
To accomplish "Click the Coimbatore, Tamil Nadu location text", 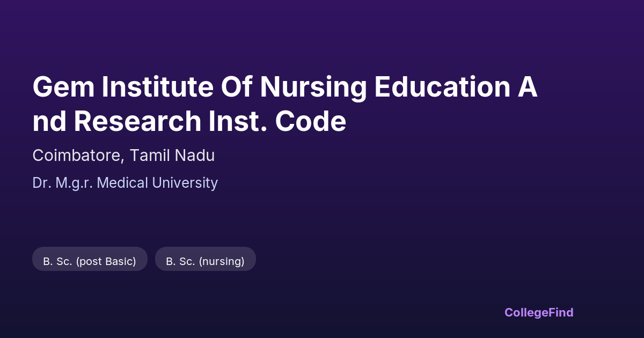I will pyautogui.click(x=123, y=156).
